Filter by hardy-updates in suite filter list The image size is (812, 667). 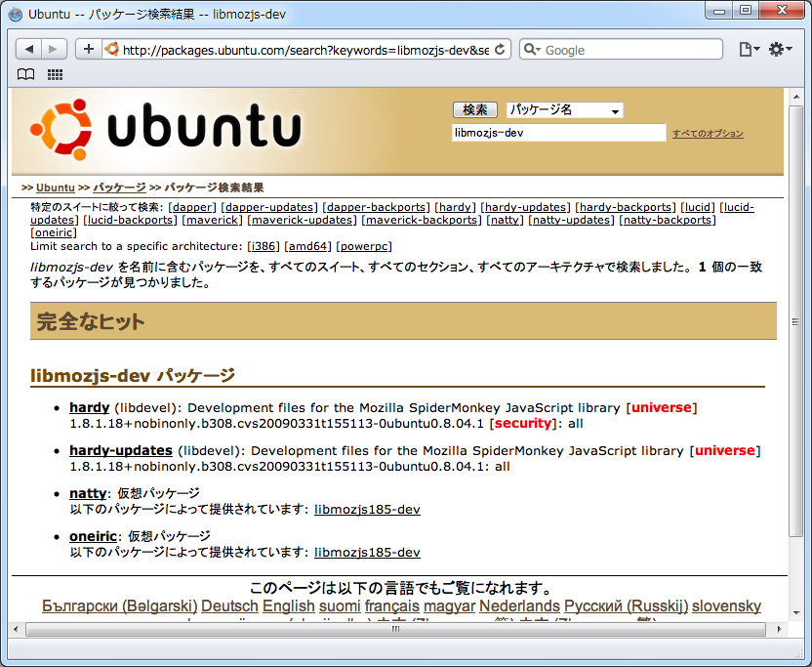pyautogui.click(x=525, y=207)
